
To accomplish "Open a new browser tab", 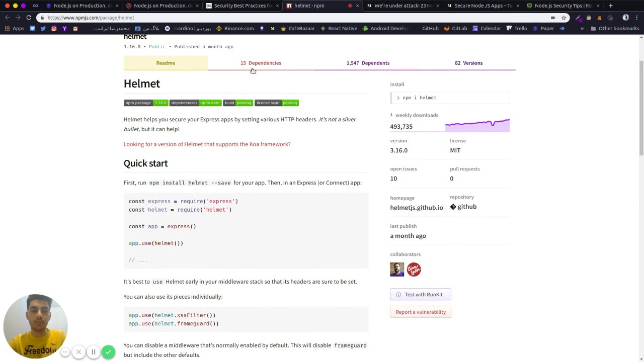I will [610, 6].
